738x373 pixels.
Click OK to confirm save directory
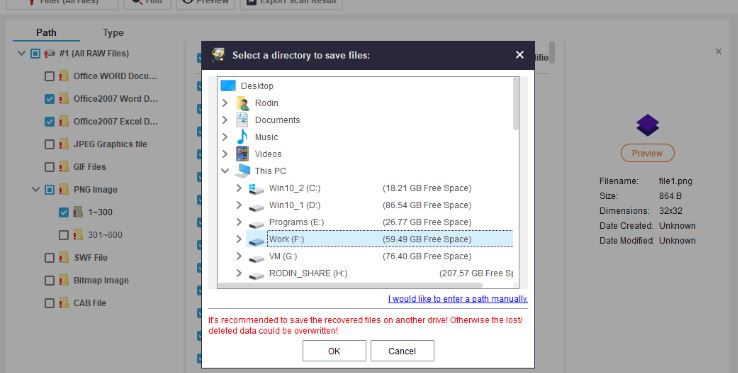point(334,351)
